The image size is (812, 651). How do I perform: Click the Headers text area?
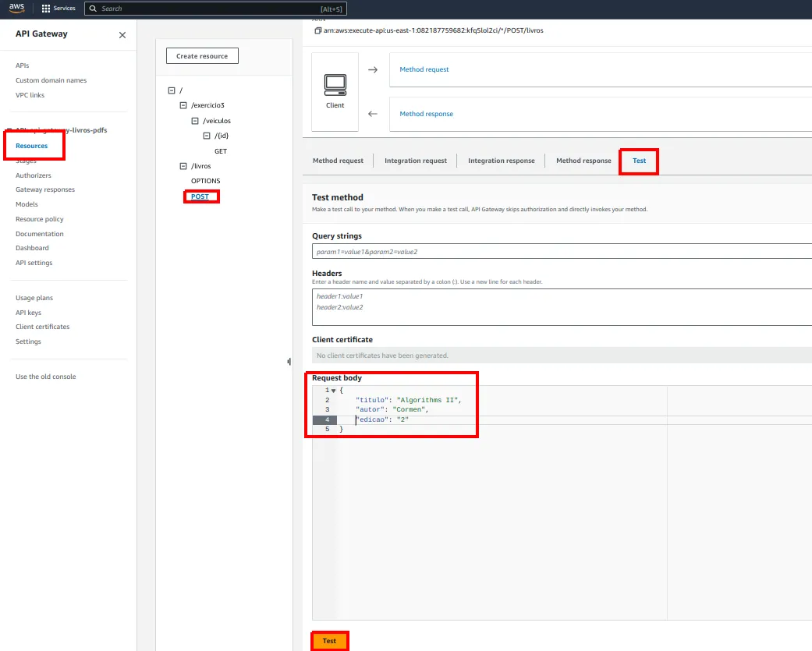point(562,307)
